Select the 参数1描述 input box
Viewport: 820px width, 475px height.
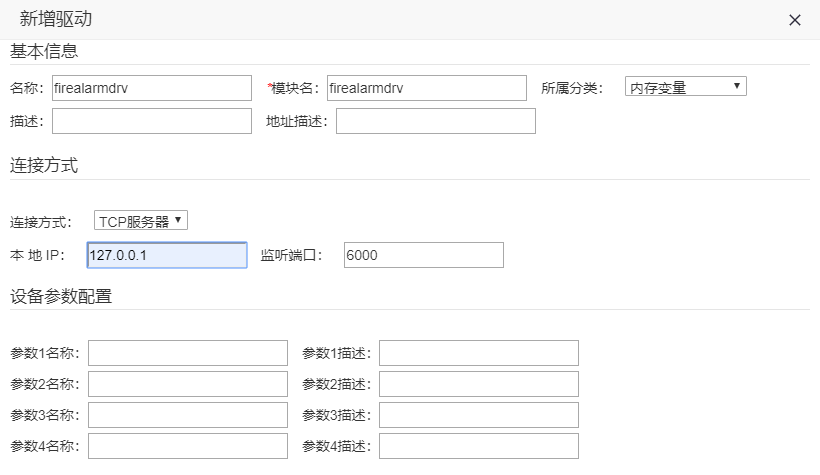pos(479,353)
